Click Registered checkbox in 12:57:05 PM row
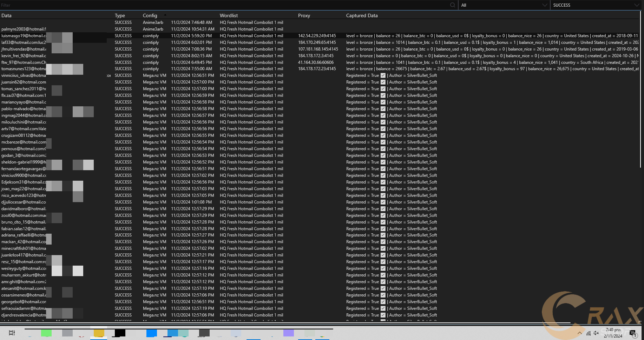 pyautogui.click(x=383, y=195)
